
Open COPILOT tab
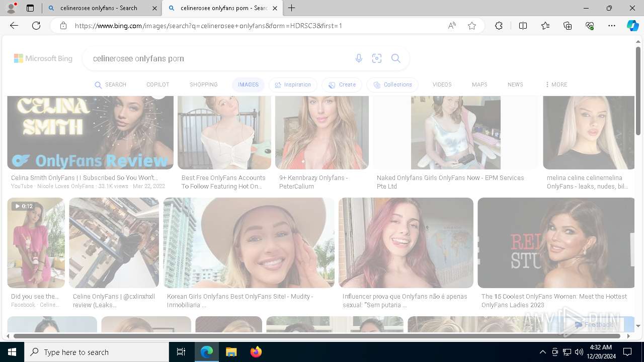click(157, 84)
